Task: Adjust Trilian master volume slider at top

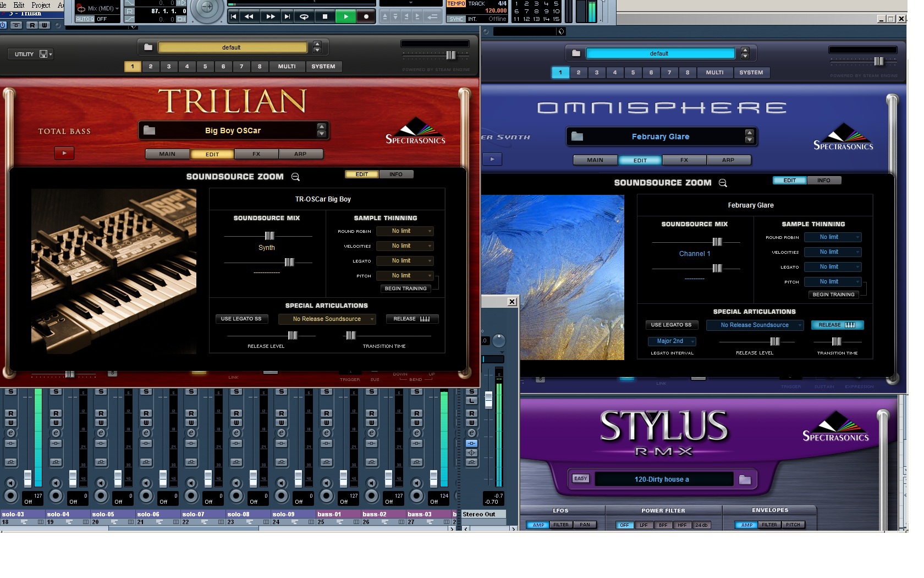Action: point(451,55)
